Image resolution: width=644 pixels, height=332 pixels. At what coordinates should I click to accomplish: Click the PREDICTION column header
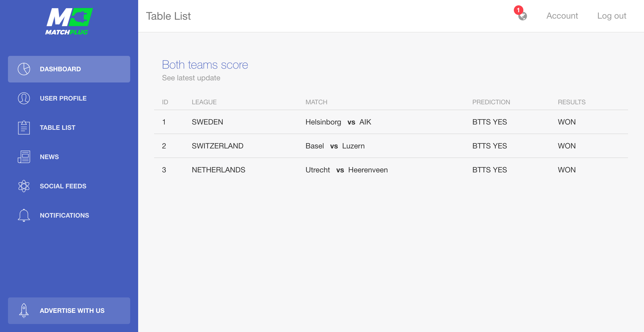(491, 102)
